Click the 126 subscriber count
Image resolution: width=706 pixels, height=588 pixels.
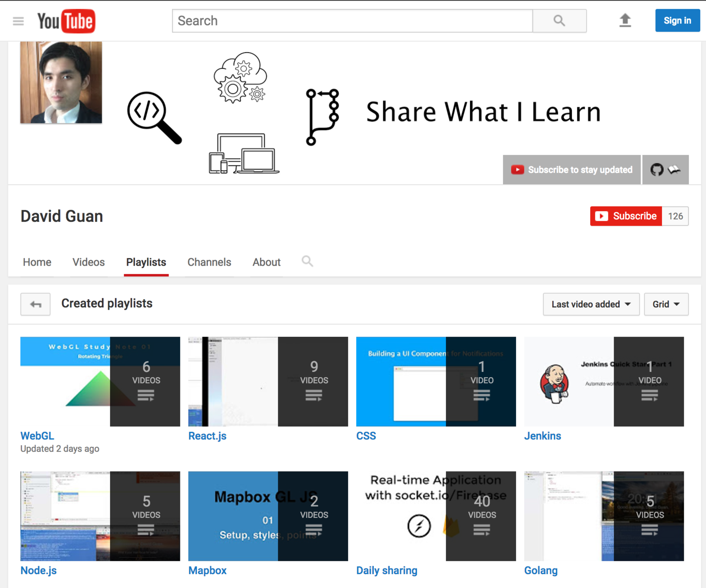[x=676, y=216]
